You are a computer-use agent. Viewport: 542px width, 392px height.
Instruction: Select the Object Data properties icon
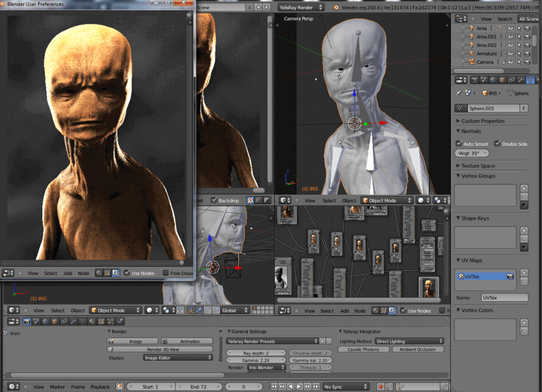click(x=530, y=80)
